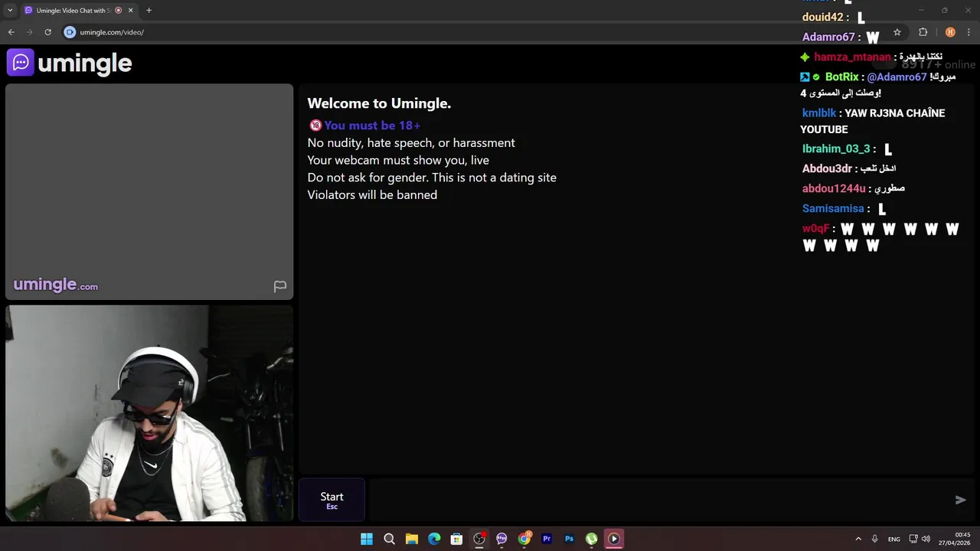Click the Umingle logo in the header
Viewport: 980px width, 551px height.
[x=70, y=63]
